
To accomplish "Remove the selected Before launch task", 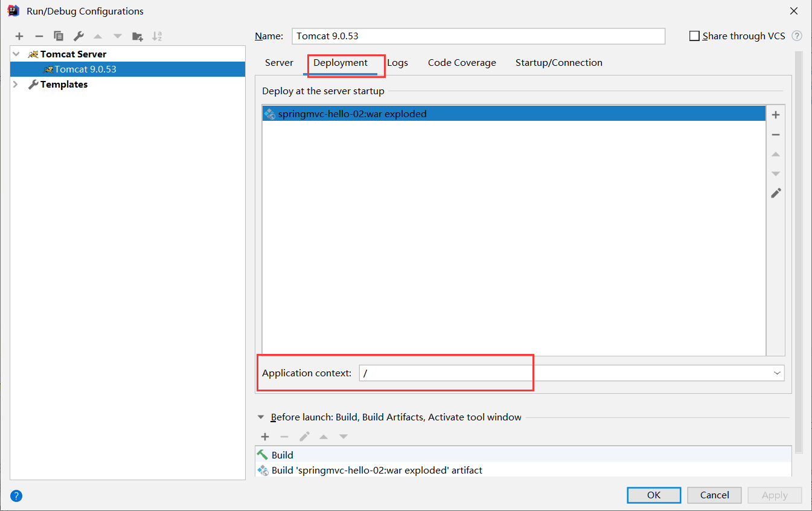I will (x=284, y=437).
